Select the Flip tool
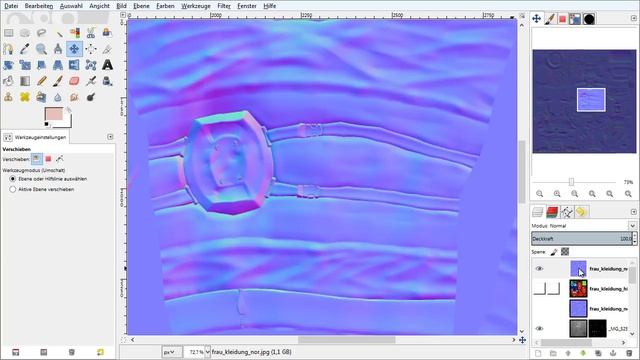Screen dimensions: 640x360 point(74,65)
